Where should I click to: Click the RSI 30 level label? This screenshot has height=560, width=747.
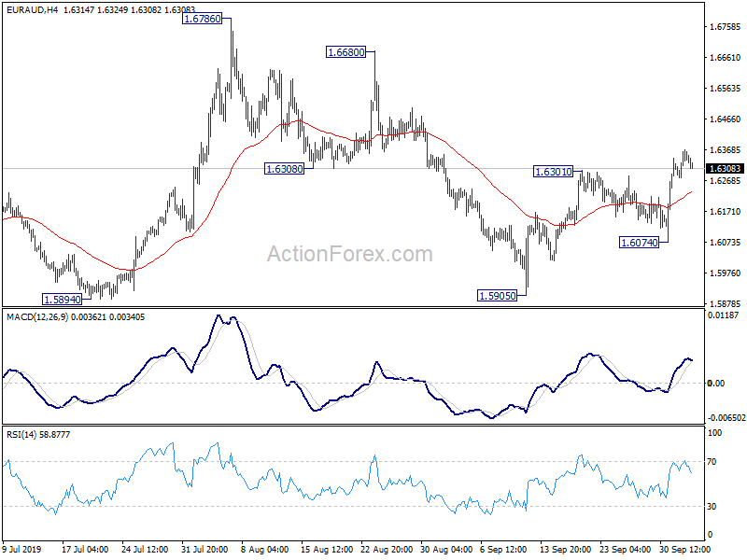(712, 507)
